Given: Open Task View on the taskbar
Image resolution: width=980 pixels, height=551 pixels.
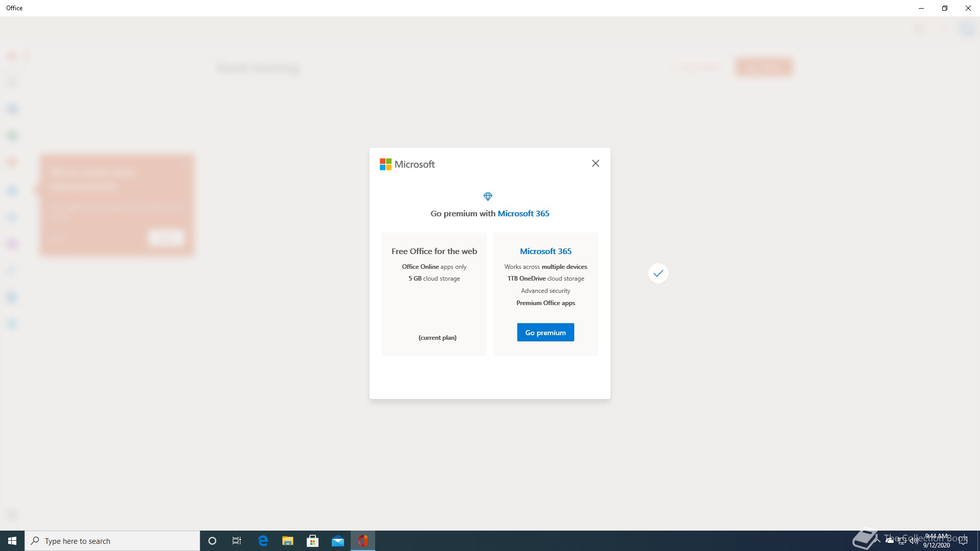Looking at the screenshot, I should coord(237,541).
